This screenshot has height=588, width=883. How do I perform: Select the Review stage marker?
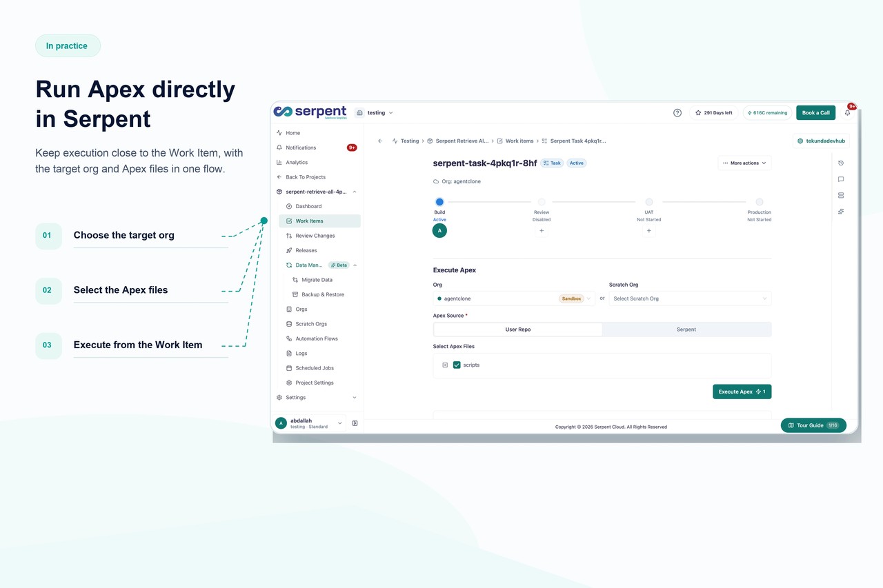(542, 202)
